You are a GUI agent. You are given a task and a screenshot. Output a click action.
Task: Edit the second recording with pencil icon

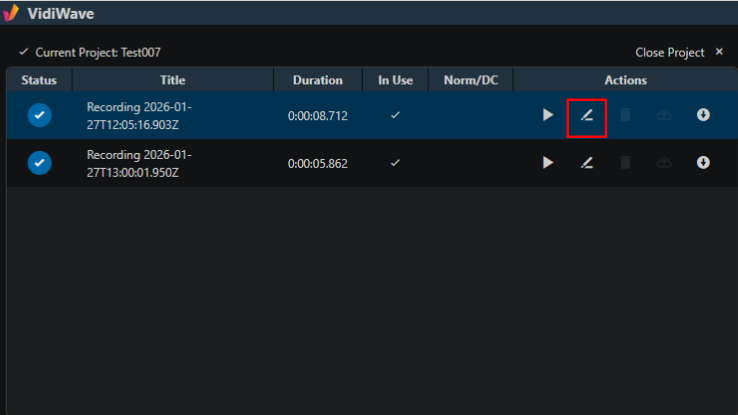(586, 163)
